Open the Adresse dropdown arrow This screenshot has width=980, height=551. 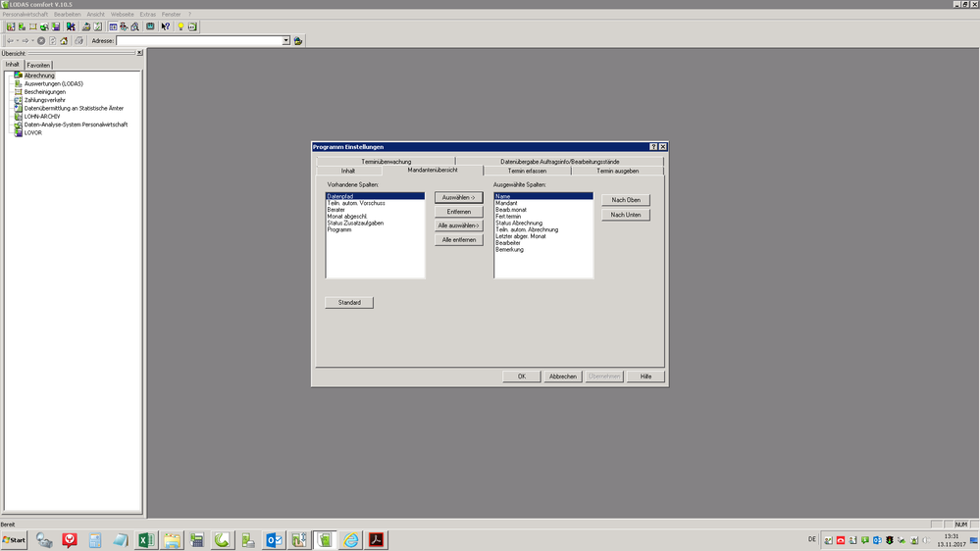286,41
